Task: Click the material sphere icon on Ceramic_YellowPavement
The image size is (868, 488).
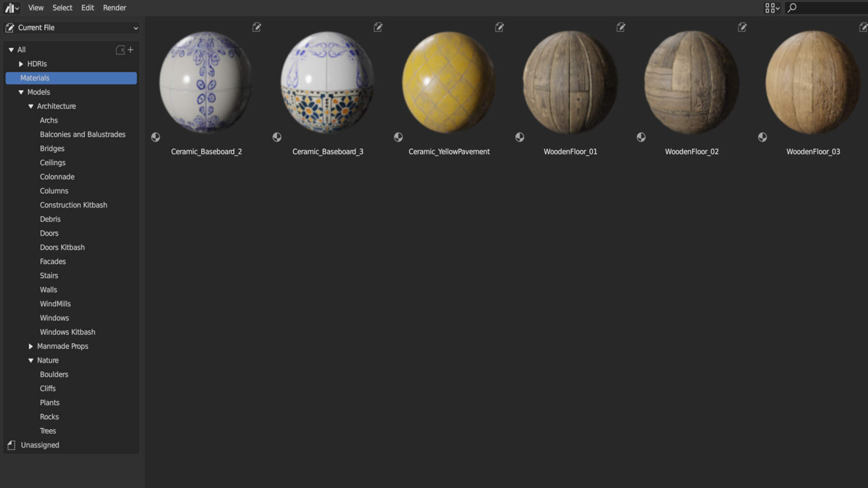Action: tap(398, 137)
